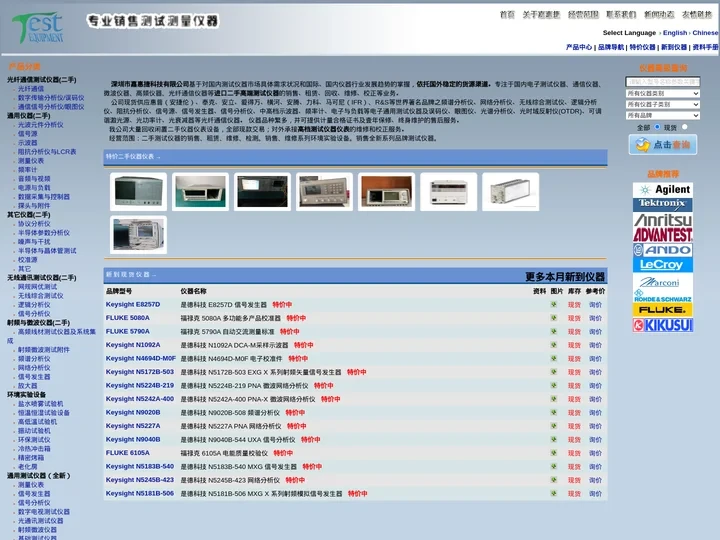This screenshot has height=540, width=720.
Task: Click the picture icon in FLUKE 5080A row
Action: tap(554, 318)
